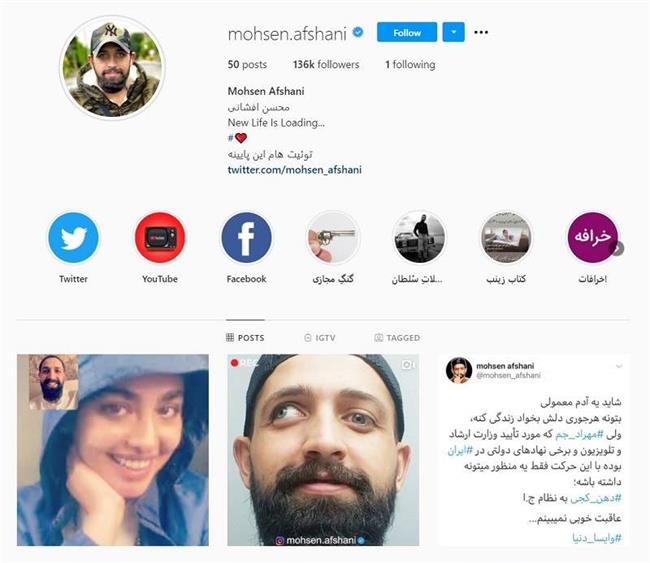Open the smiling woman video-call post
This screenshot has height=563, width=650.
[113, 450]
